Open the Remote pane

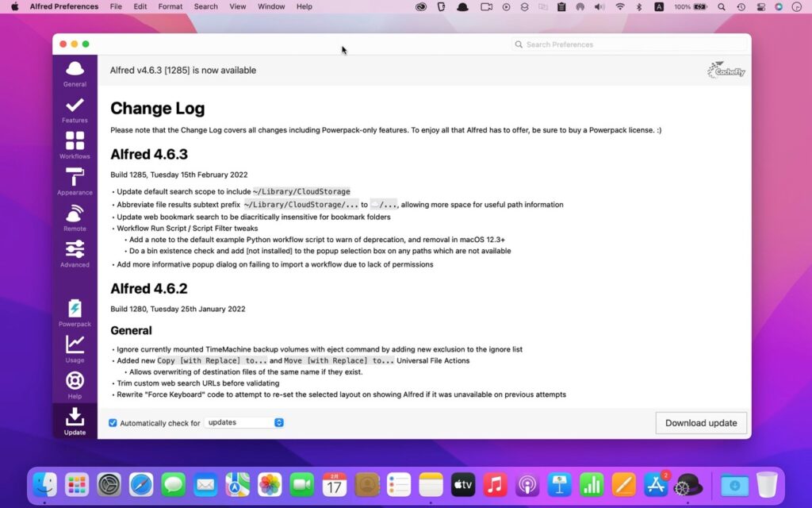point(75,217)
